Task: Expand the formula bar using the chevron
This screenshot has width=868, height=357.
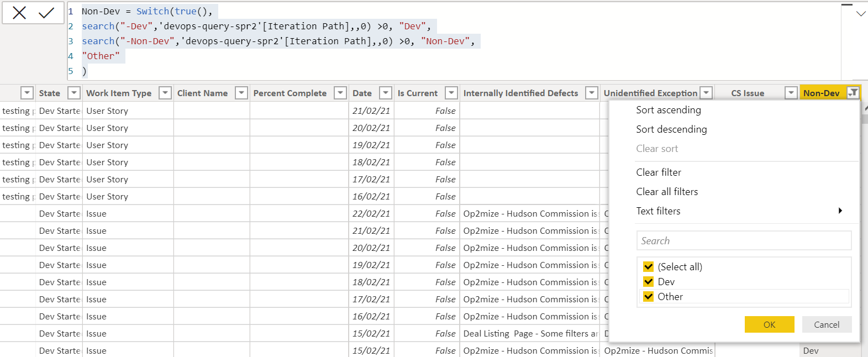Action: 861,14
